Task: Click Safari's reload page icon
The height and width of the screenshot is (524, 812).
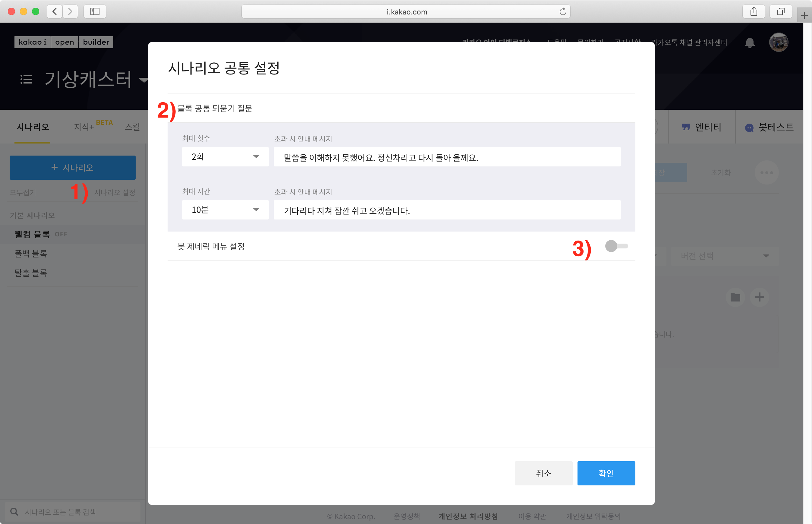Action: (x=563, y=11)
